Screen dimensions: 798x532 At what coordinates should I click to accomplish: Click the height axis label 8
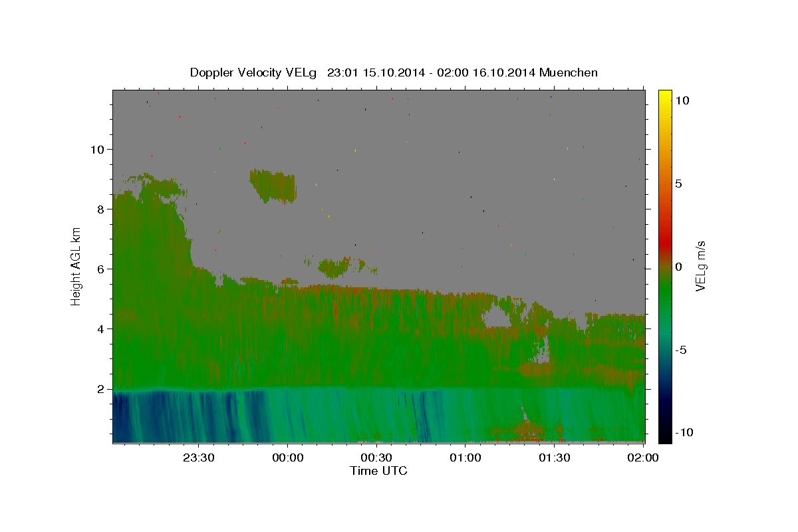tap(101, 209)
